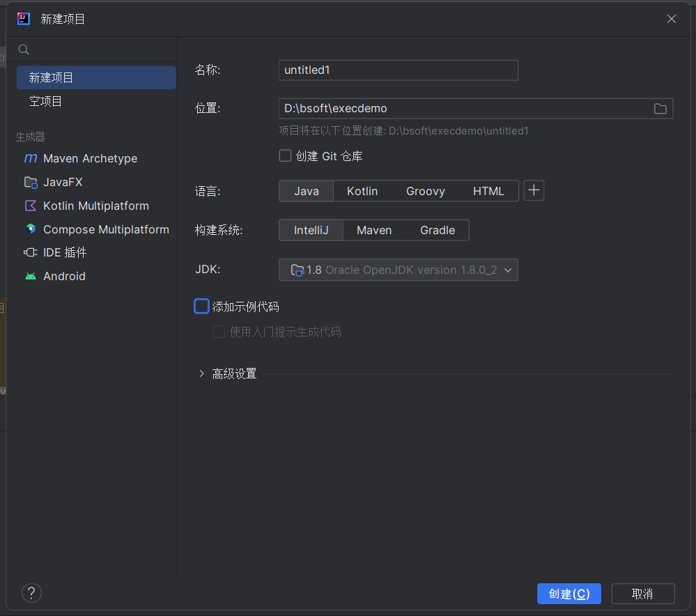Select Java language option

coord(307,191)
